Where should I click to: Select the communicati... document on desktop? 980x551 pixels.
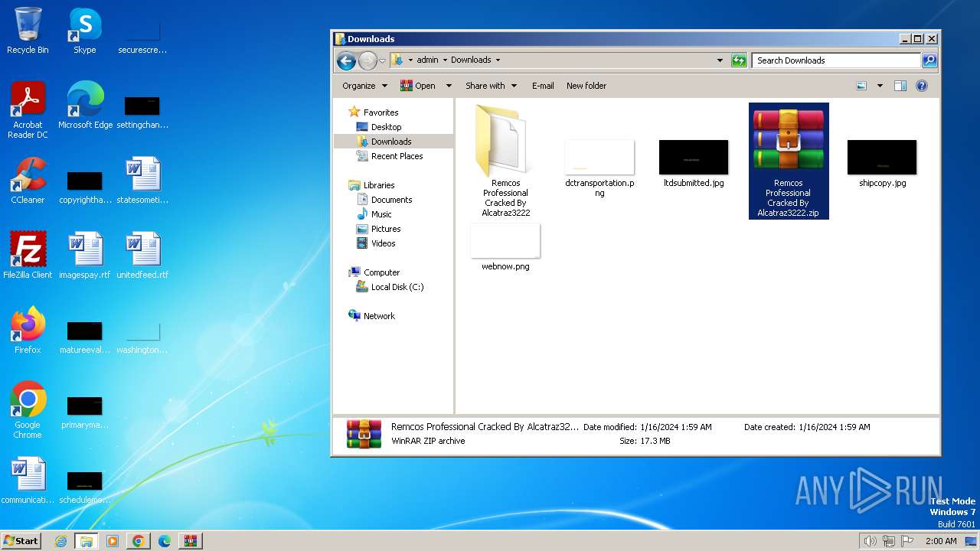point(28,481)
